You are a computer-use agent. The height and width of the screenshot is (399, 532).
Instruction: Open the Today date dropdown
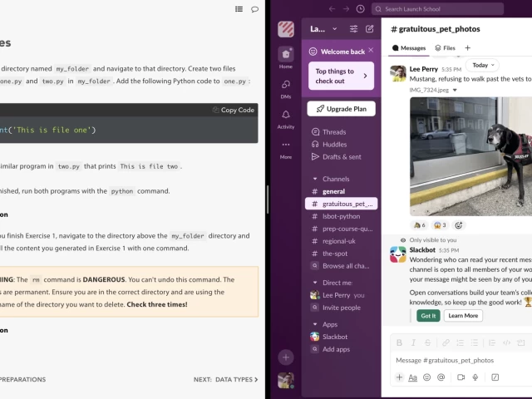tap(483, 65)
